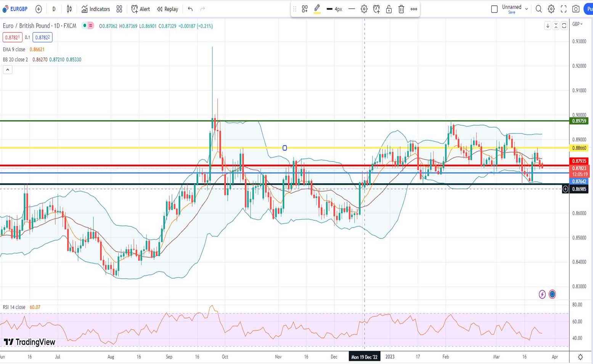Change the yellow line color swatch
Image resolution: width=593 pixels, height=364 pixels.
(317, 9)
